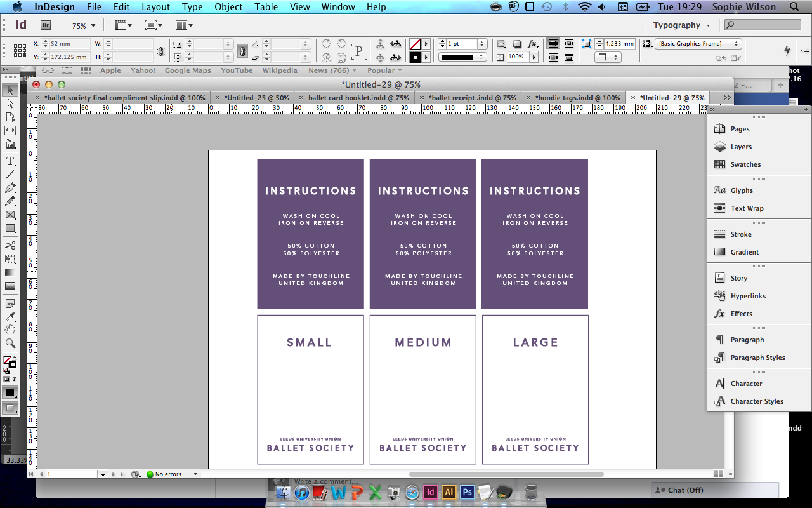Click the Rectangle Frame tool
The height and width of the screenshot is (508, 812).
[10, 215]
